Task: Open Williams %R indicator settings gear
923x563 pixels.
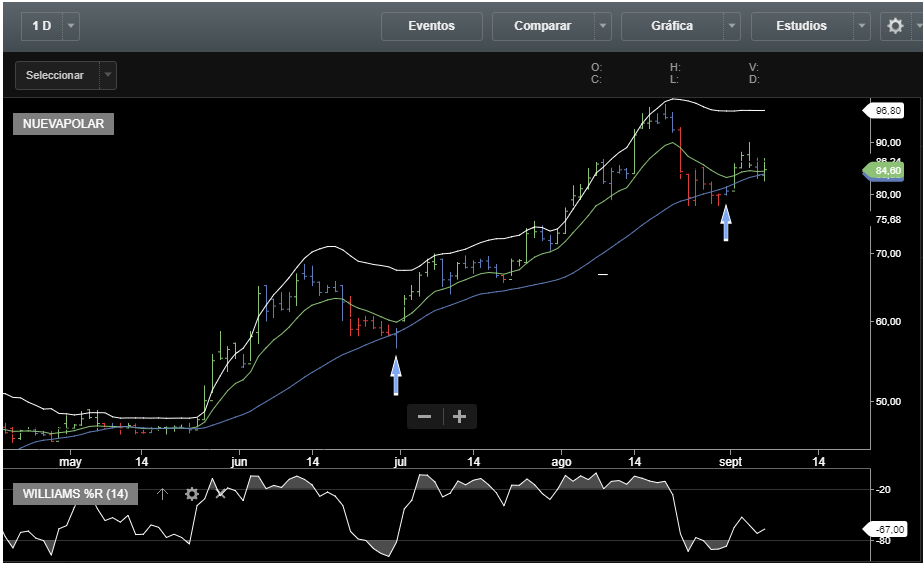Action: pos(192,494)
